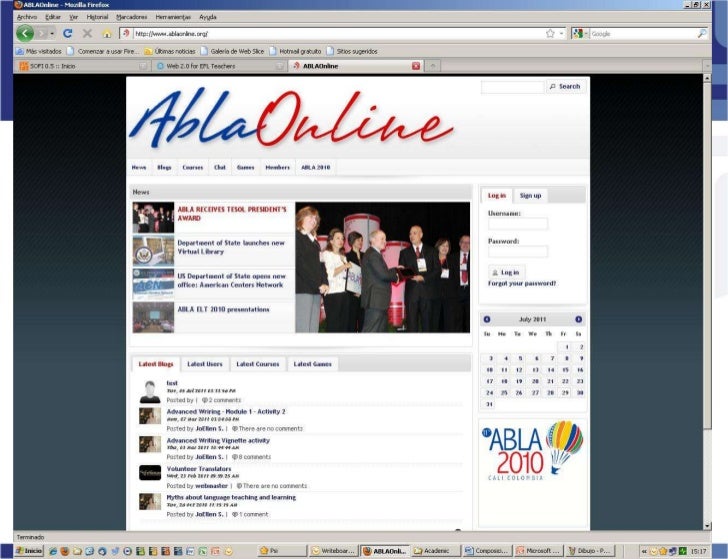Image resolution: width=728 pixels, height=559 pixels.
Task: Open ABLA ELT 2010 presentations news
Action: [223, 309]
